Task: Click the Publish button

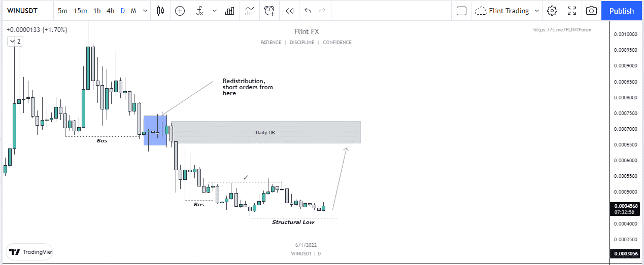Action: (621, 11)
